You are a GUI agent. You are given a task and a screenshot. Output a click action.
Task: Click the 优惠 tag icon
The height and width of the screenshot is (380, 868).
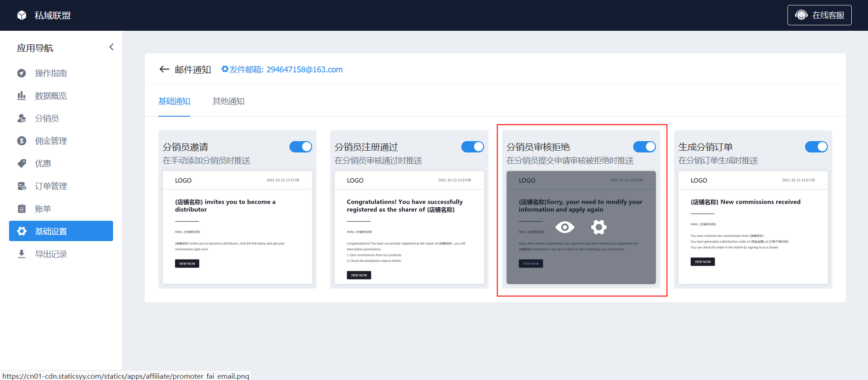(x=22, y=163)
